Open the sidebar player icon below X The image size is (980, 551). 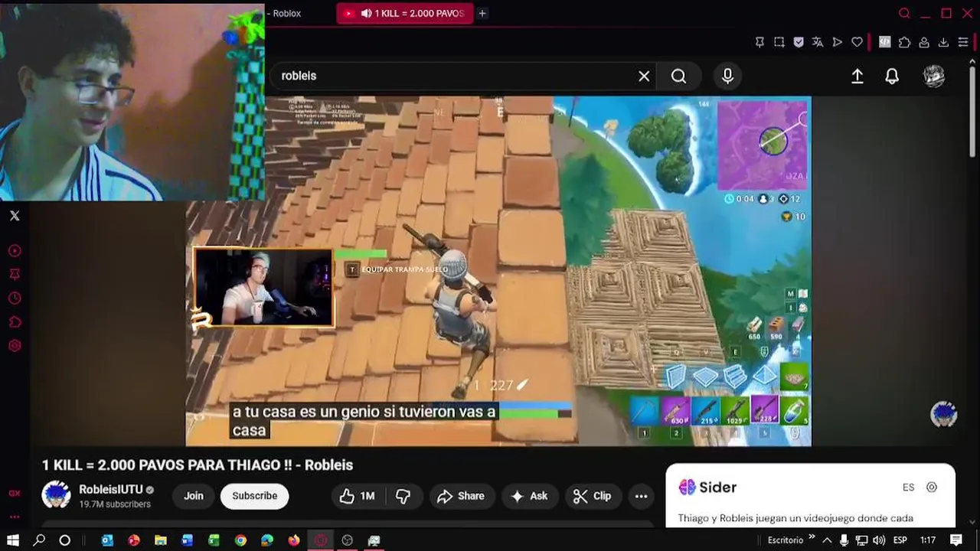[15, 251]
